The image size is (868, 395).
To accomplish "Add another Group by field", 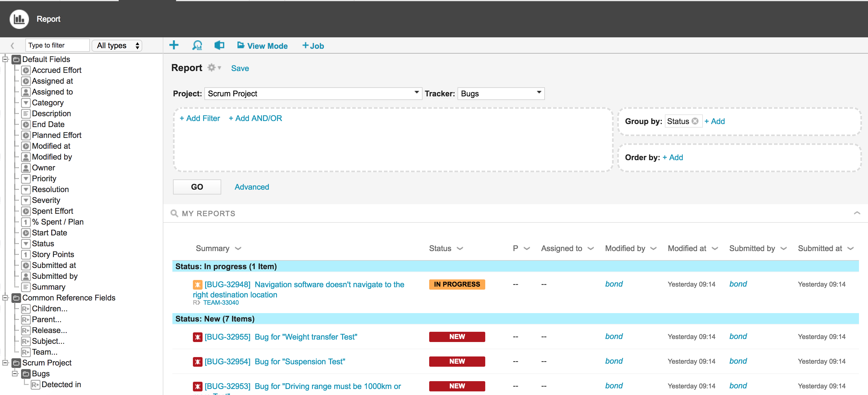I will tap(714, 121).
